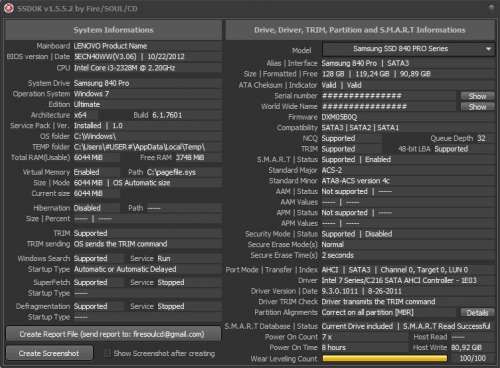The width and height of the screenshot is (500, 368).
Task: Open the drive Model dropdown
Action: pos(409,49)
